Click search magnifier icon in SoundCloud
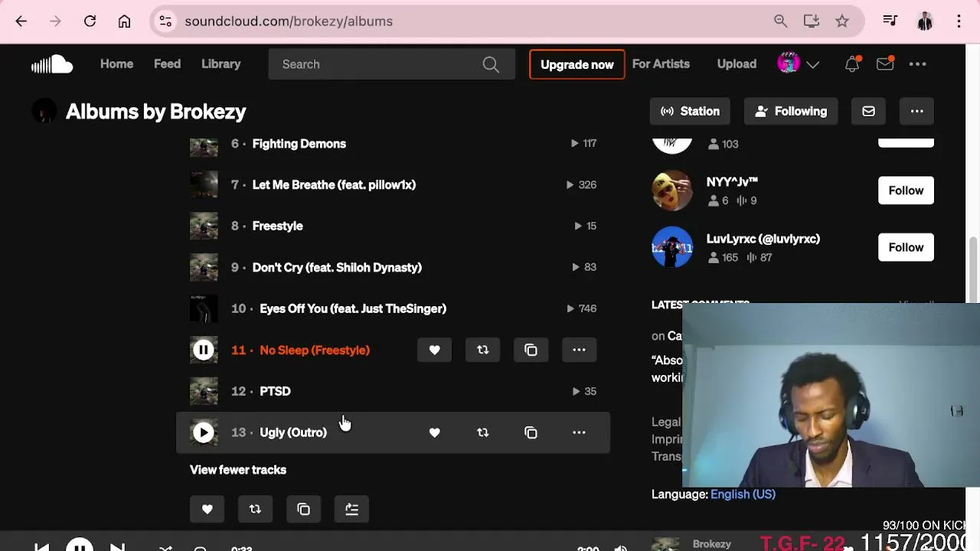The height and width of the screenshot is (551, 980). coord(491,64)
